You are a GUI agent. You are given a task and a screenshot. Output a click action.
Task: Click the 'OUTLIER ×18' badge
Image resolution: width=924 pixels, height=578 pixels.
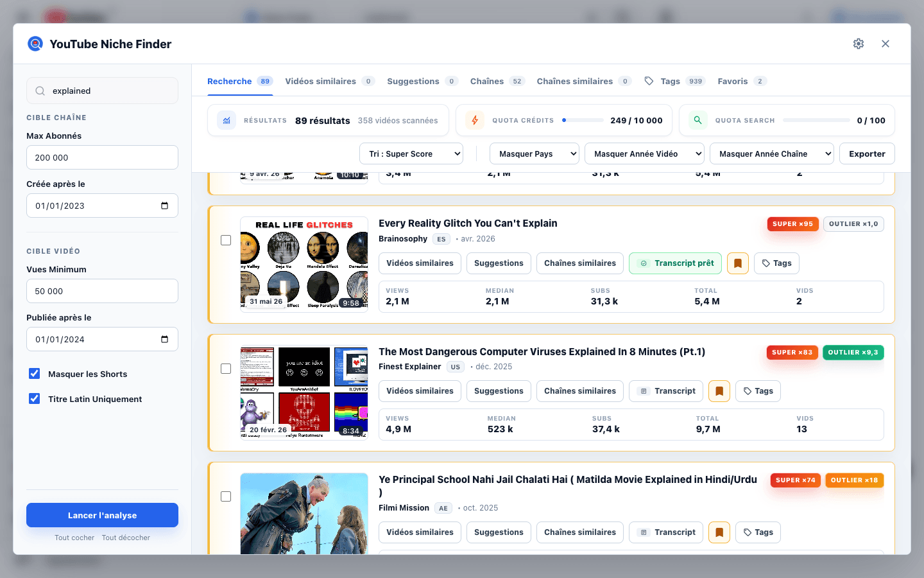click(854, 480)
